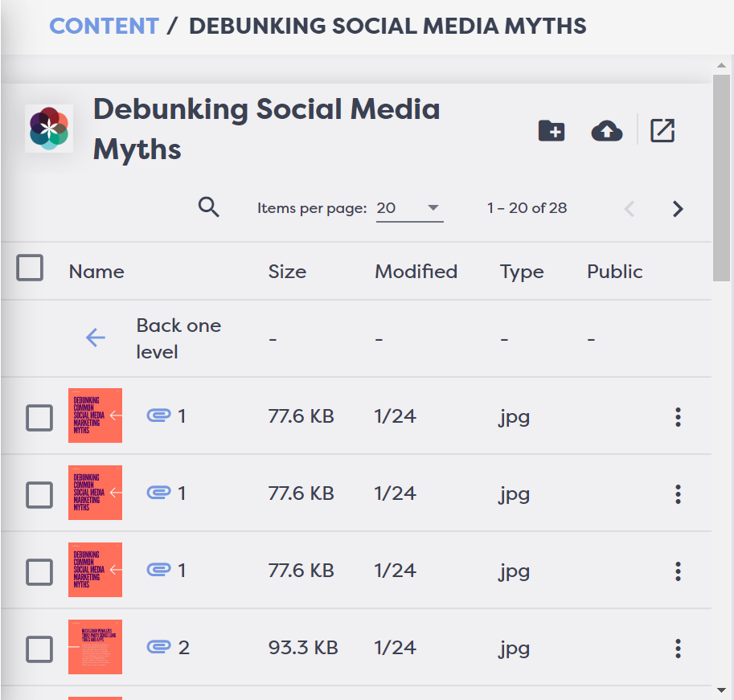Click the "93.3 KB" size value
The height and width of the screenshot is (700, 734).
[303, 648]
